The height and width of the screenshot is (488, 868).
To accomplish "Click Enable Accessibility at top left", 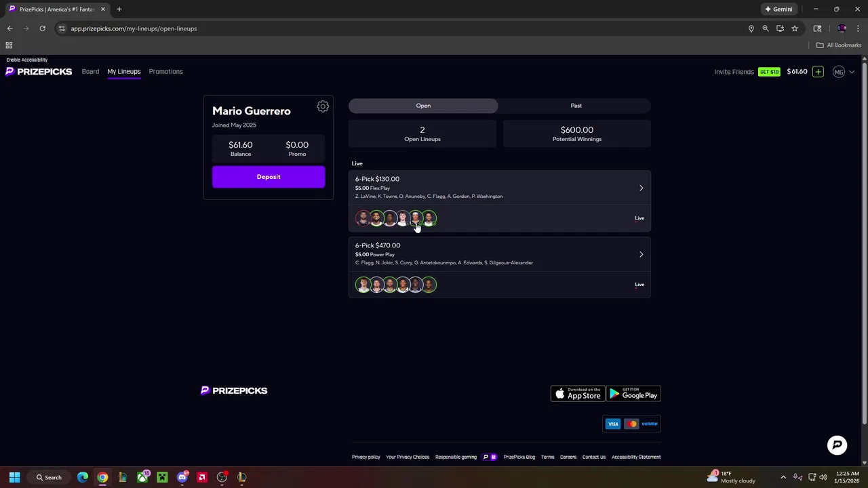I will (27, 60).
